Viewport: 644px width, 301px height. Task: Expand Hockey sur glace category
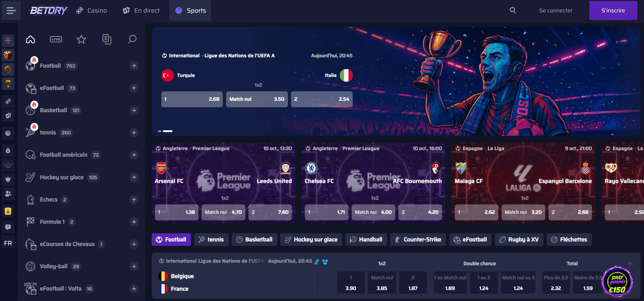click(134, 177)
